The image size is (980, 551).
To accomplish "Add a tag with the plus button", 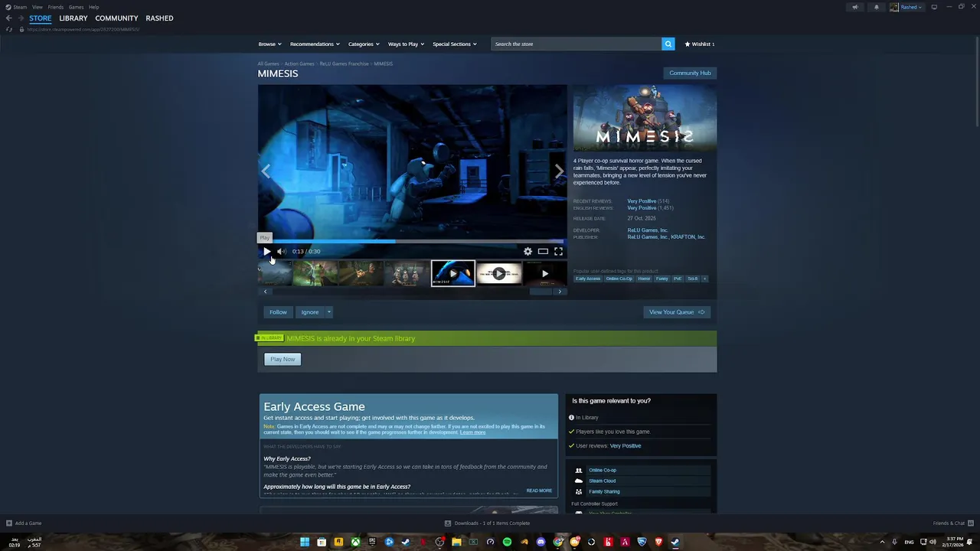I will click(704, 279).
